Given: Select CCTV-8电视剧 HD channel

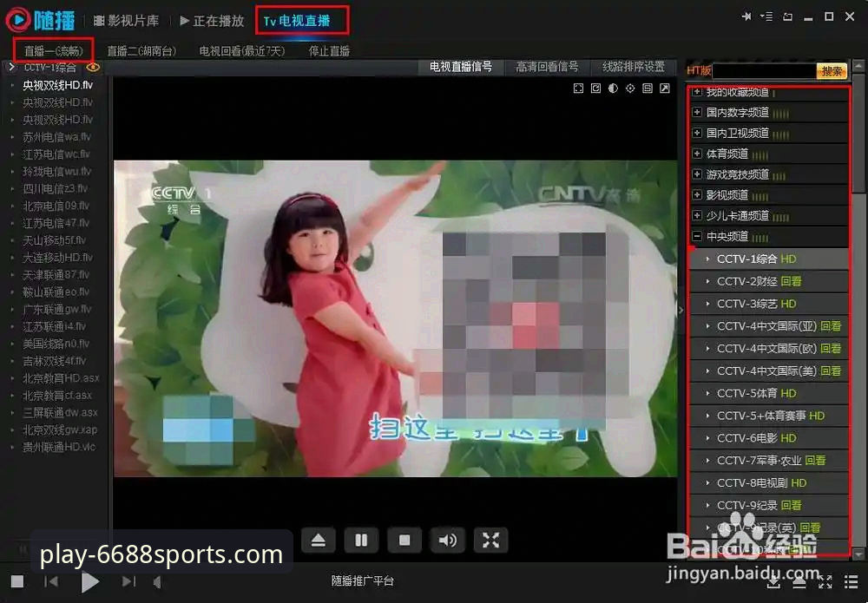Looking at the screenshot, I should pyautogui.click(x=769, y=483).
